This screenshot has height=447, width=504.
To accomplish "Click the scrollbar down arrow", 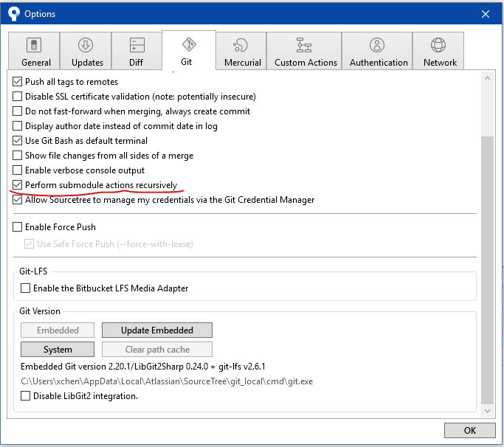I will click(x=487, y=411).
